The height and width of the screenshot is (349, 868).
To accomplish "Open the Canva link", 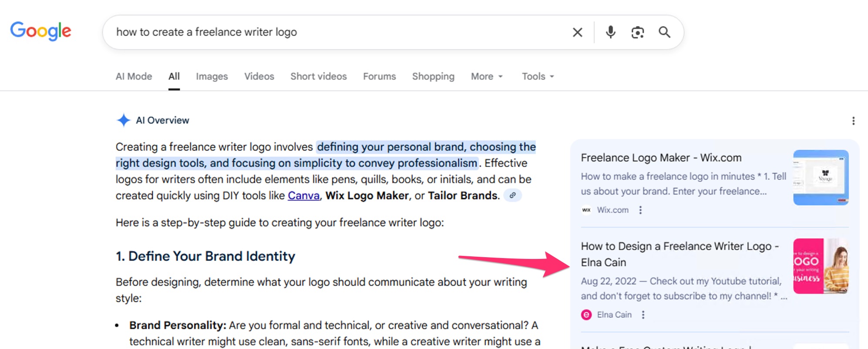I will [x=303, y=196].
